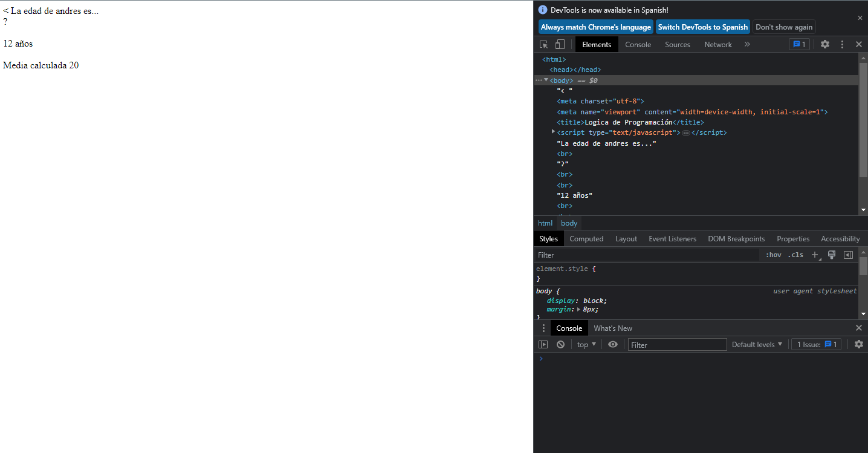Expand the margin shorthand triangle
Screen dimensions: 868x453
click(579, 309)
